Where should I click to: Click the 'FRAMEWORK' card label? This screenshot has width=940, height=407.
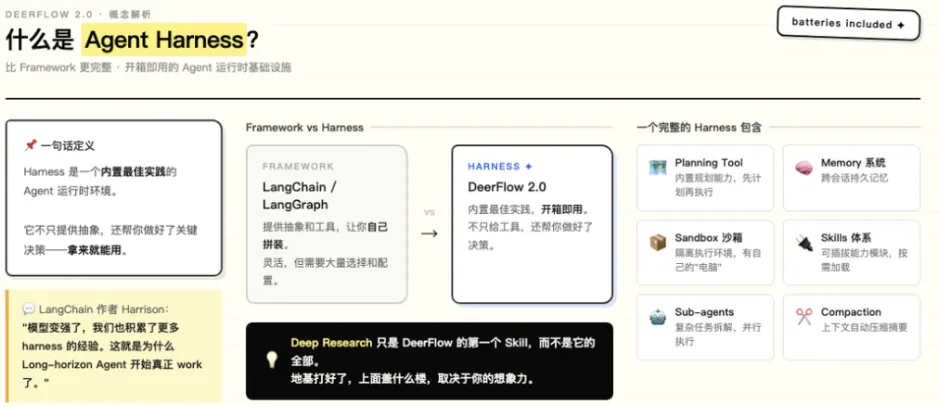click(x=298, y=166)
